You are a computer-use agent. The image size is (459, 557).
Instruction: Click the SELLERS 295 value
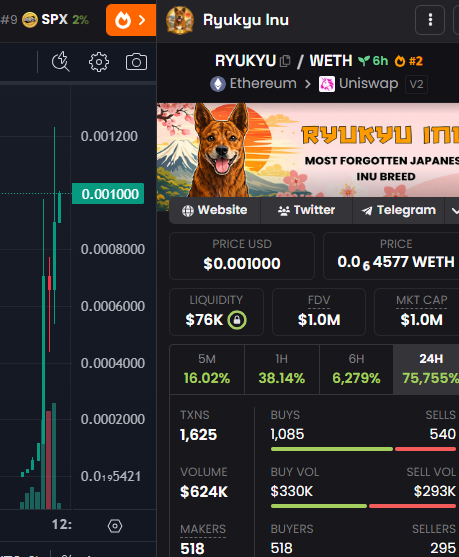point(443,548)
